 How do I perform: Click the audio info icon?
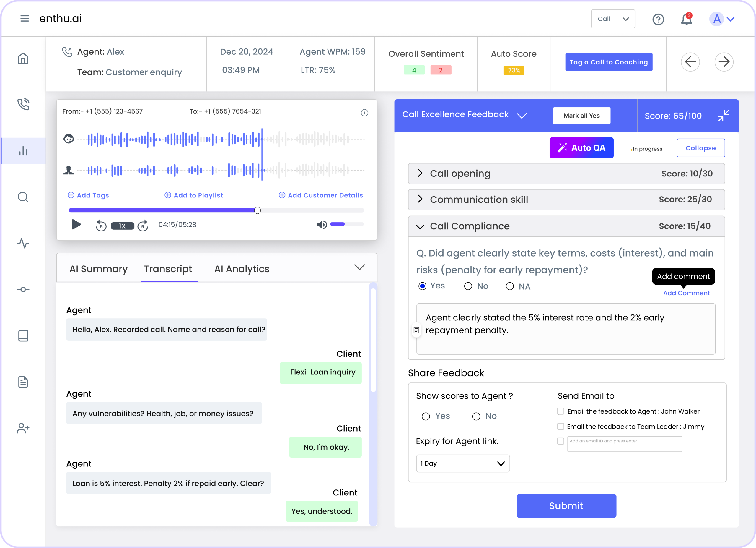coord(364,113)
